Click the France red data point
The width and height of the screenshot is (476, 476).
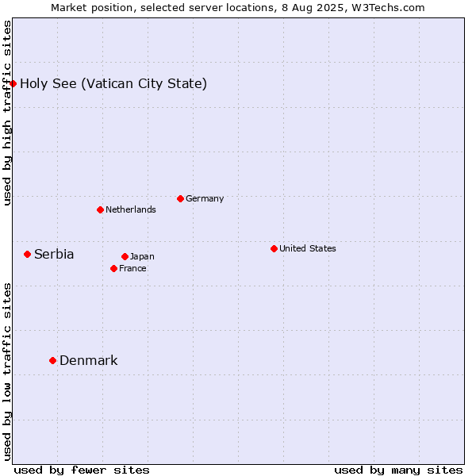tap(113, 269)
